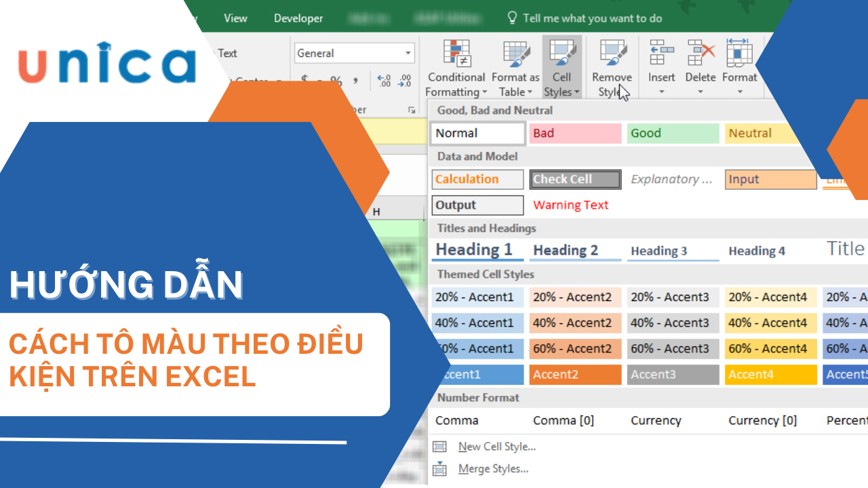Choose Merge Styles option
The width and height of the screenshot is (868, 488).
493,468
